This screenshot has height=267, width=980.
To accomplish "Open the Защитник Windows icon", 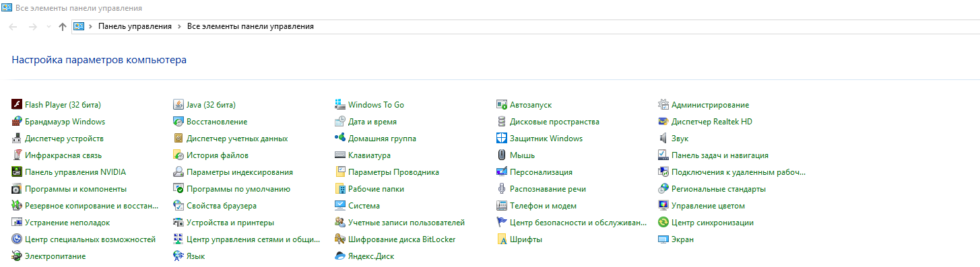I will (502, 138).
